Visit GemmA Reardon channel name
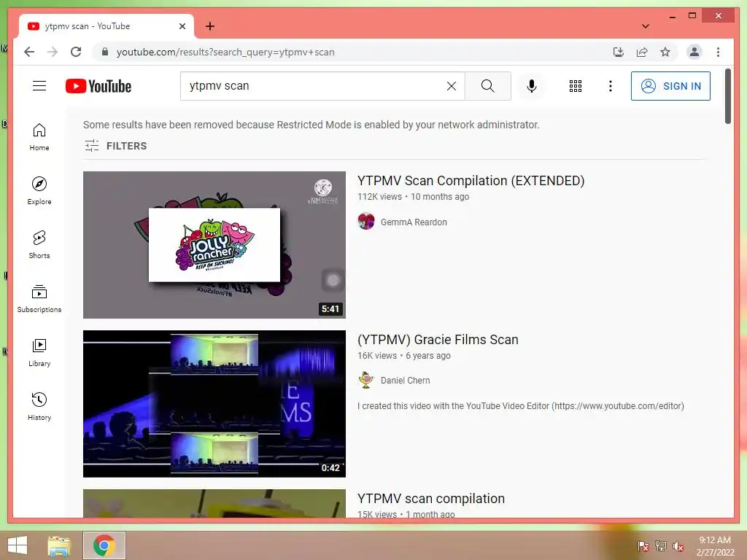 click(414, 222)
